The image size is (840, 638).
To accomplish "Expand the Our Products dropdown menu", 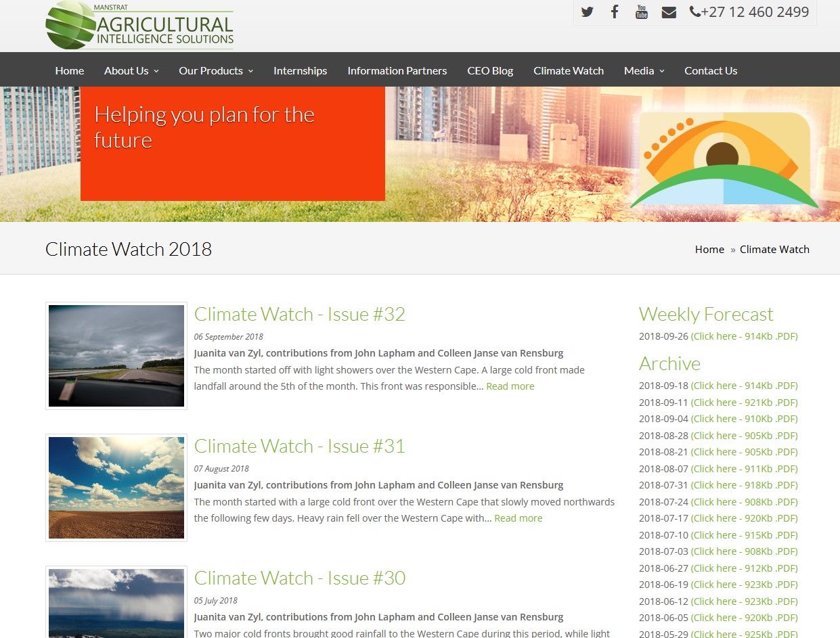I will (216, 70).
